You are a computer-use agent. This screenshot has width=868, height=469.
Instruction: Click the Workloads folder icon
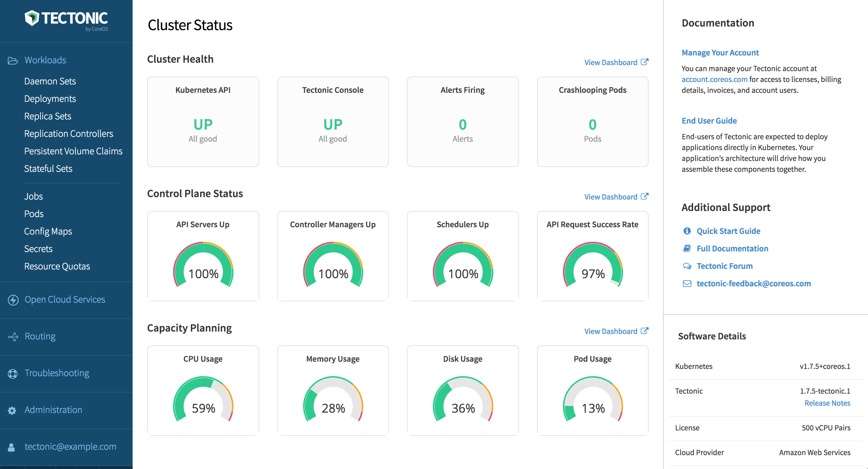[x=13, y=60]
